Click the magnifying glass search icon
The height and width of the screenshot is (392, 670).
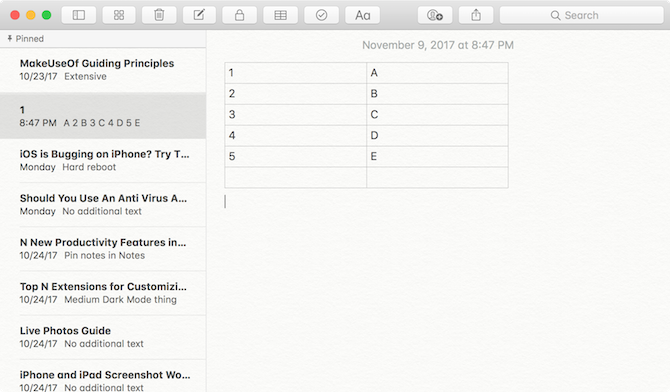tap(555, 15)
